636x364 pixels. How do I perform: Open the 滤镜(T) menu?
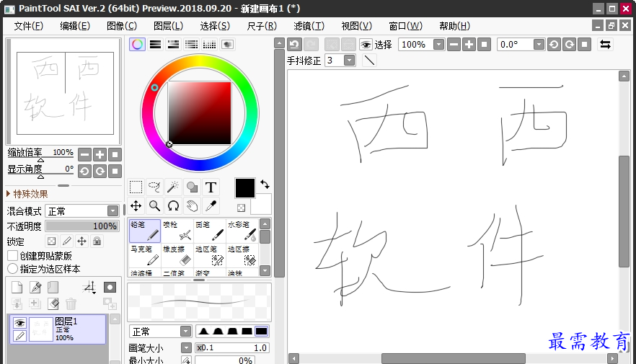[309, 26]
